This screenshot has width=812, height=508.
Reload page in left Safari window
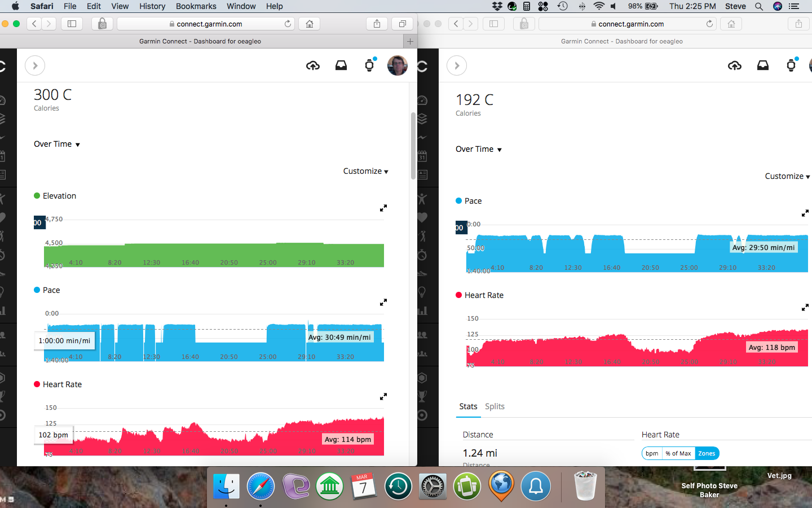coord(288,24)
